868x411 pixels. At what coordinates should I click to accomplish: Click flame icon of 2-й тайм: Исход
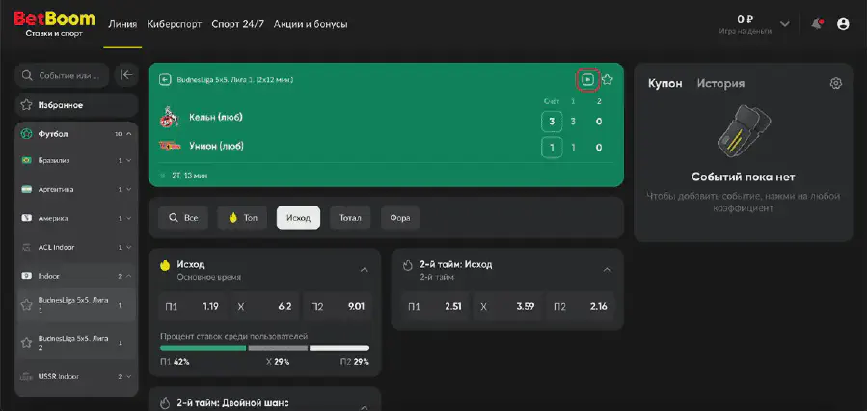click(408, 264)
